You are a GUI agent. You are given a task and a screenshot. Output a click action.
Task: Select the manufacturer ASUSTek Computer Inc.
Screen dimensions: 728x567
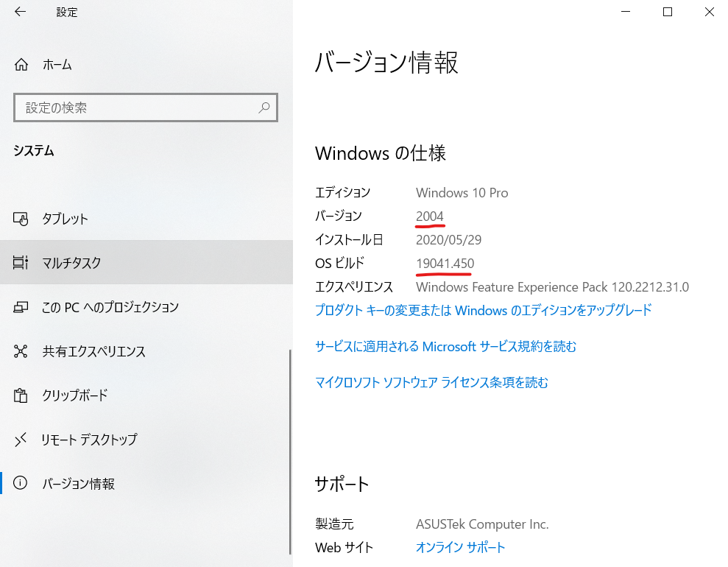pos(482,524)
